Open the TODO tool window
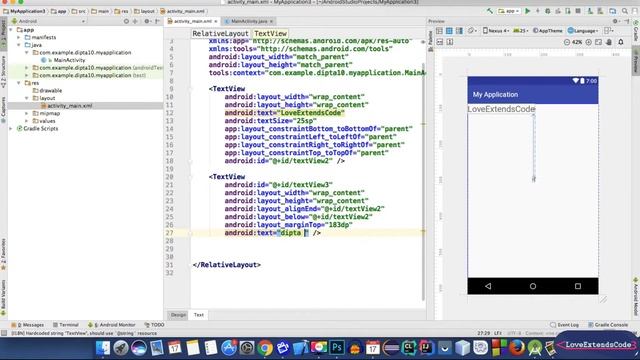 pyautogui.click(x=154, y=325)
